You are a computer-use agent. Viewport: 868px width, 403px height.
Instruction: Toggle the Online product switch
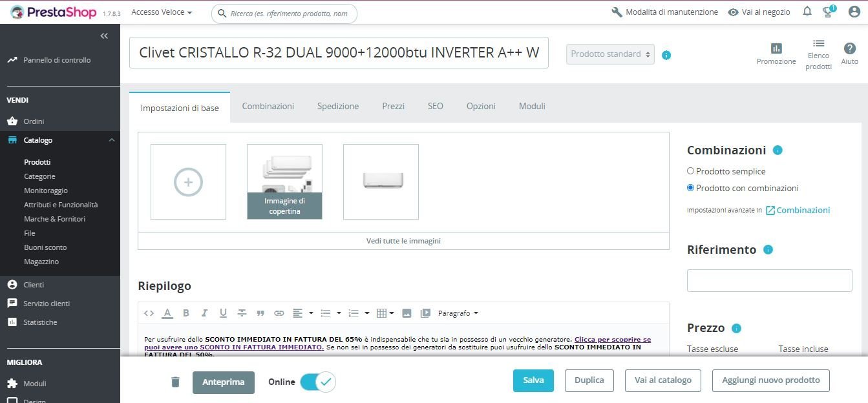tap(317, 382)
